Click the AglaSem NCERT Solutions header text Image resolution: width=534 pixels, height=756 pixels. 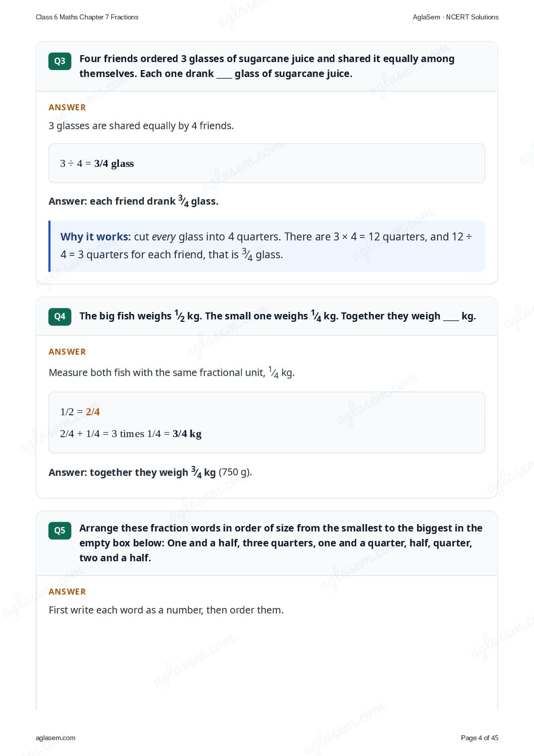(456, 17)
